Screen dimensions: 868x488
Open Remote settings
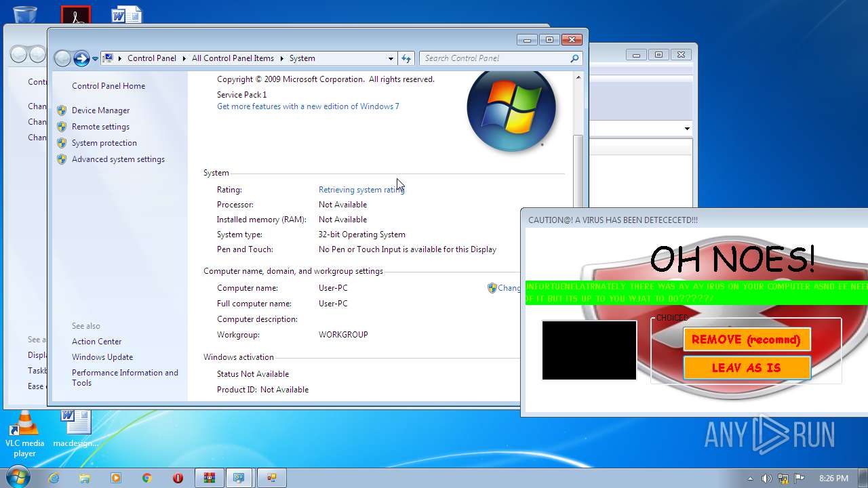(x=100, y=127)
